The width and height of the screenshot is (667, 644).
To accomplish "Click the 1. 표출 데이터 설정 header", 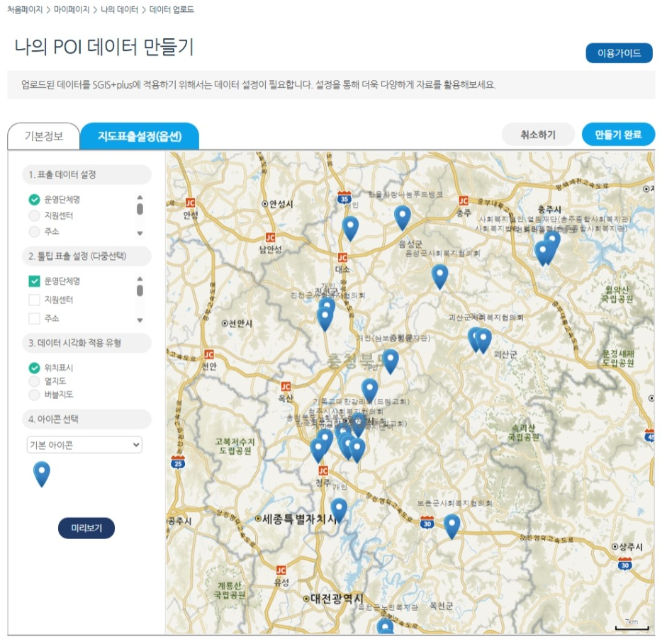I will (x=86, y=174).
